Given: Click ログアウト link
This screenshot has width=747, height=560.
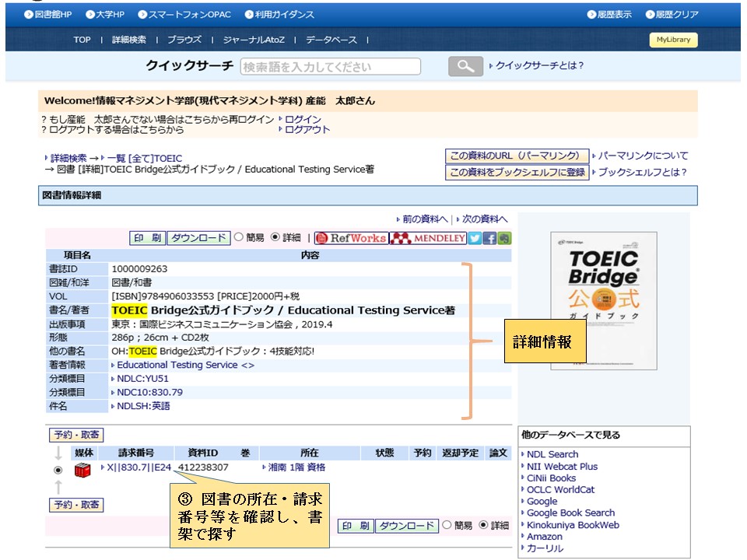Looking at the screenshot, I should 307,130.
